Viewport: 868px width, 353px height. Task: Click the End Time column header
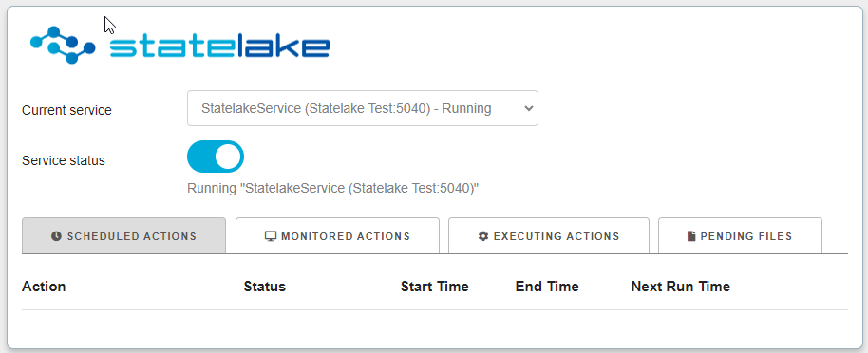pyautogui.click(x=547, y=287)
